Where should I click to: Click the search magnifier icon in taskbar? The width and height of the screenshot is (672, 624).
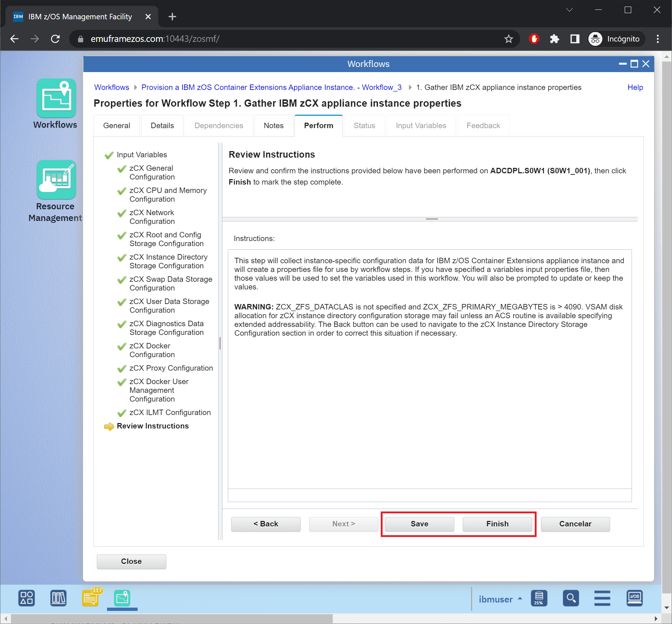coord(570,598)
